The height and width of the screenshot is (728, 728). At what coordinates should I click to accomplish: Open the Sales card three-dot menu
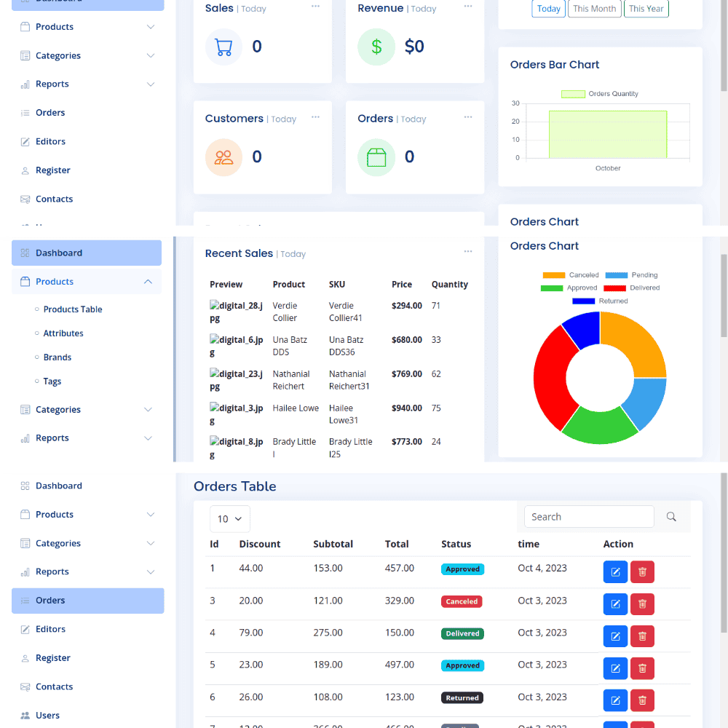click(x=315, y=7)
